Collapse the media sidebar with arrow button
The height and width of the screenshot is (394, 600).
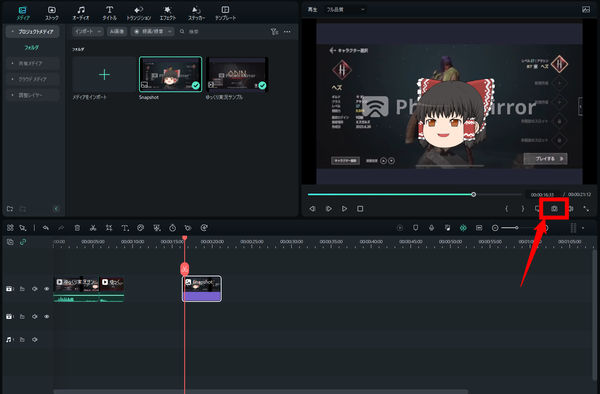(x=56, y=209)
